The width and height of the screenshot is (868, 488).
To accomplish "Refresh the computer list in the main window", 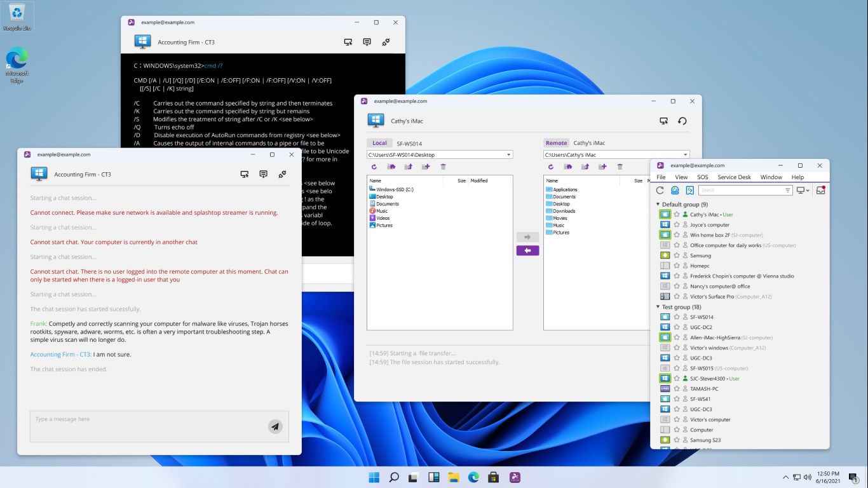I will (x=661, y=189).
